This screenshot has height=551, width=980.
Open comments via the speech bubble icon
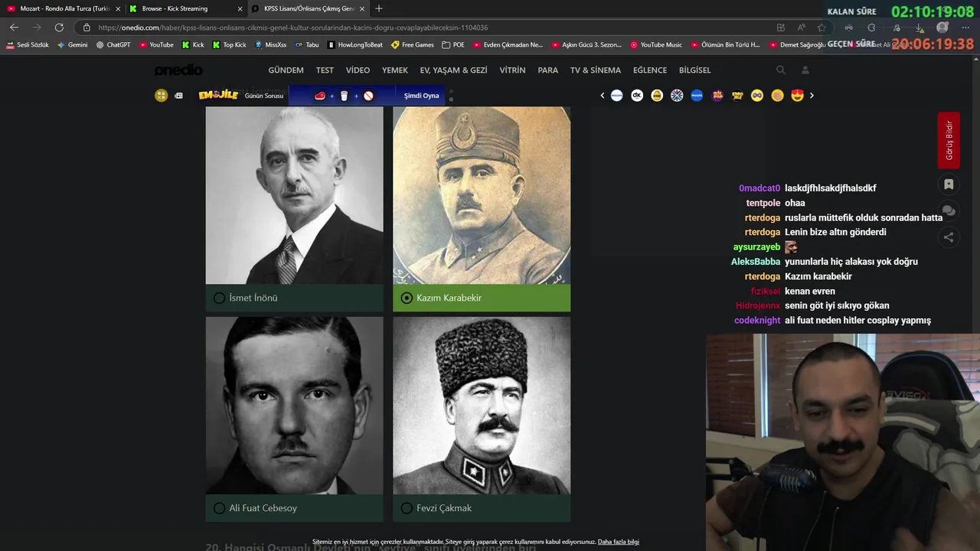point(949,210)
